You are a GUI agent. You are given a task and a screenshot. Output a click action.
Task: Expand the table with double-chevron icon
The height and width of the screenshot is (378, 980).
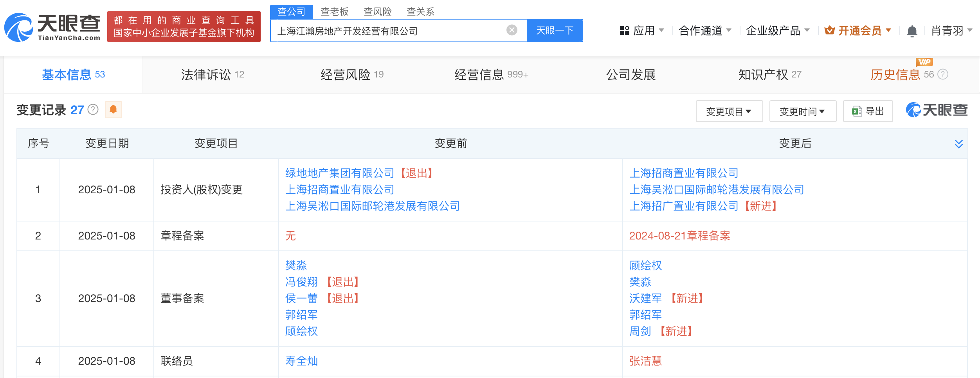click(958, 144)
